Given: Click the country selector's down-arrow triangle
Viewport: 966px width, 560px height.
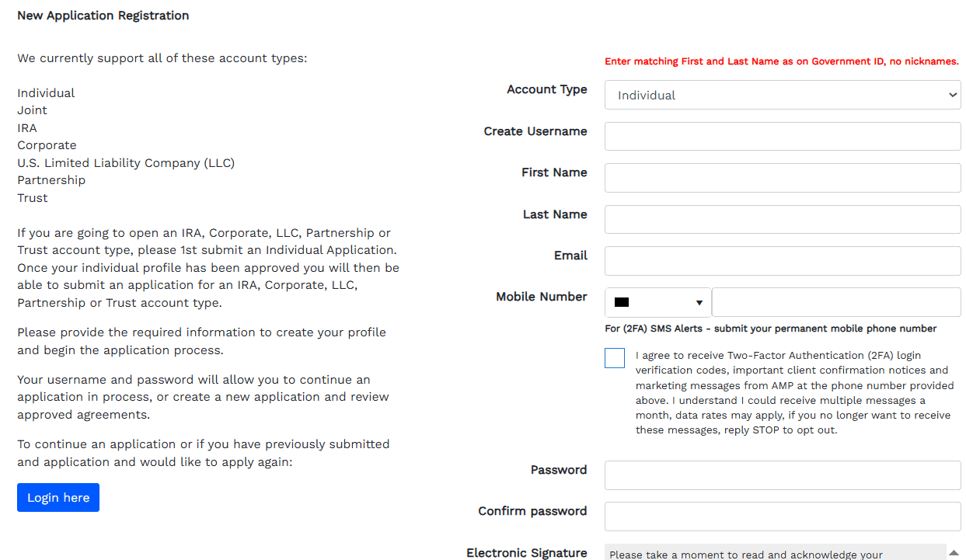Looking at the screenshot, I should pyautogui.click(x=698, y=302).
